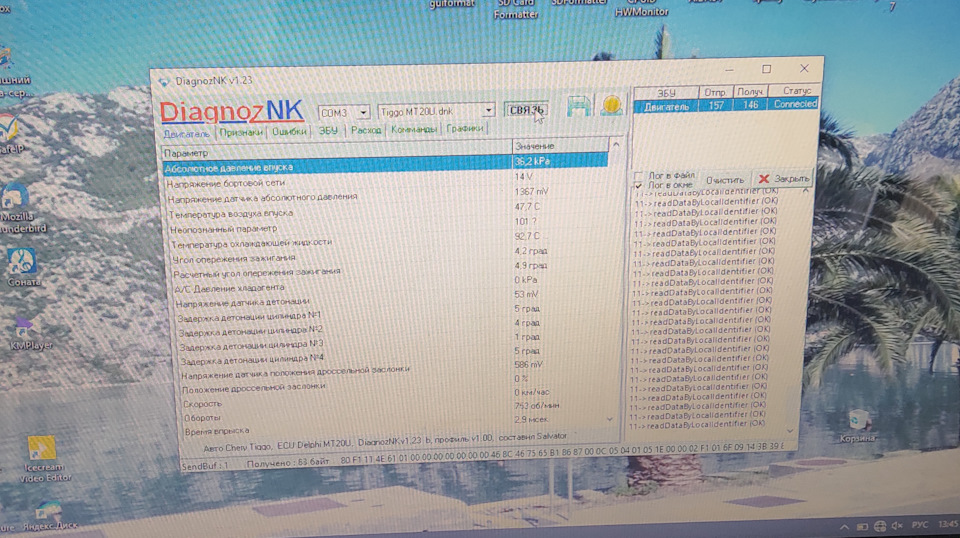Select the Двигатель row in ЭБУ table
960x538 pixels.
pyautogui.click(x=726, y=105)
